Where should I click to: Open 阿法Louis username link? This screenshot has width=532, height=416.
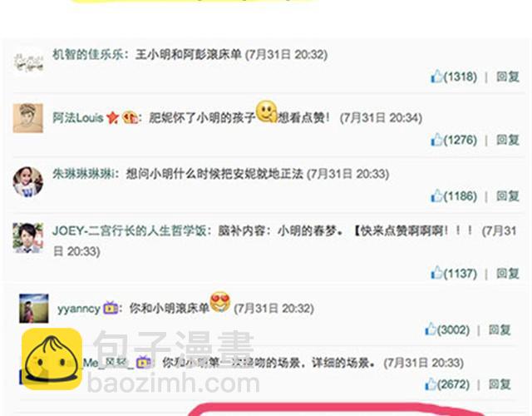[x=77, y=118]
